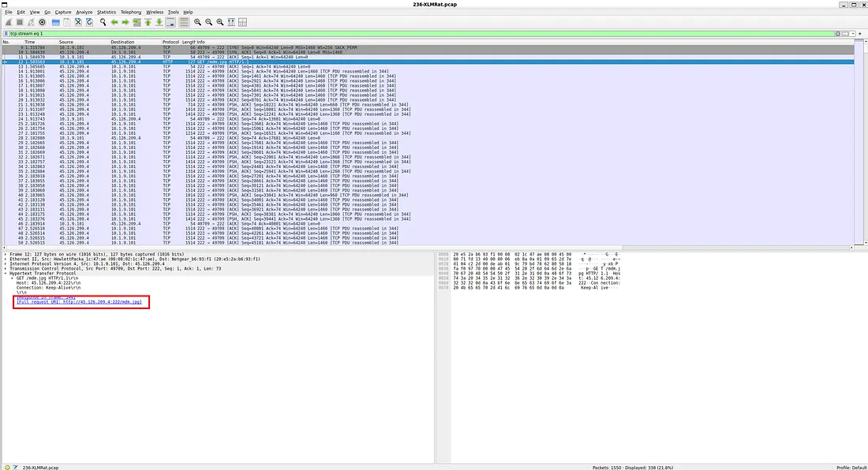Viewport: 868px width, 470px height.
Task: Sort packets by the Protocol column header
Action: tap(170, 42)
